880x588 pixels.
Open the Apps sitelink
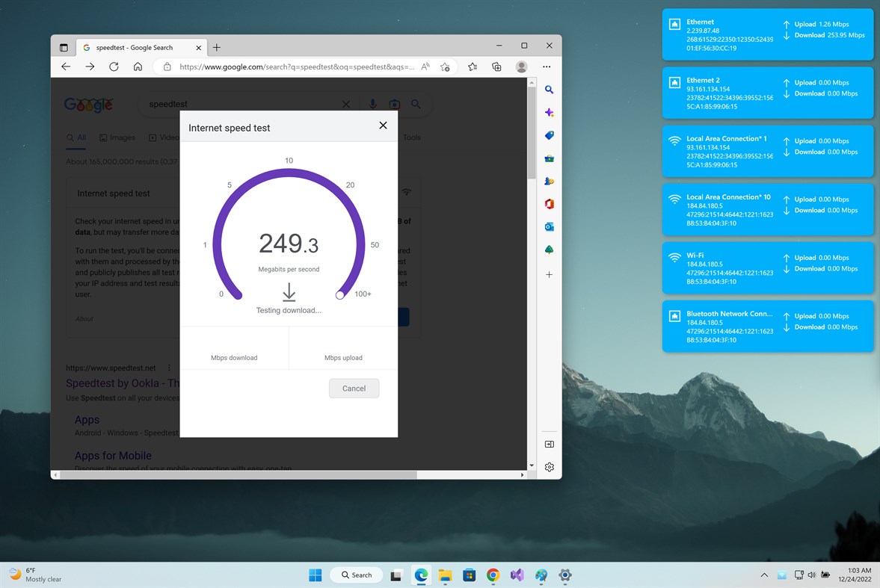coord(87,420)
